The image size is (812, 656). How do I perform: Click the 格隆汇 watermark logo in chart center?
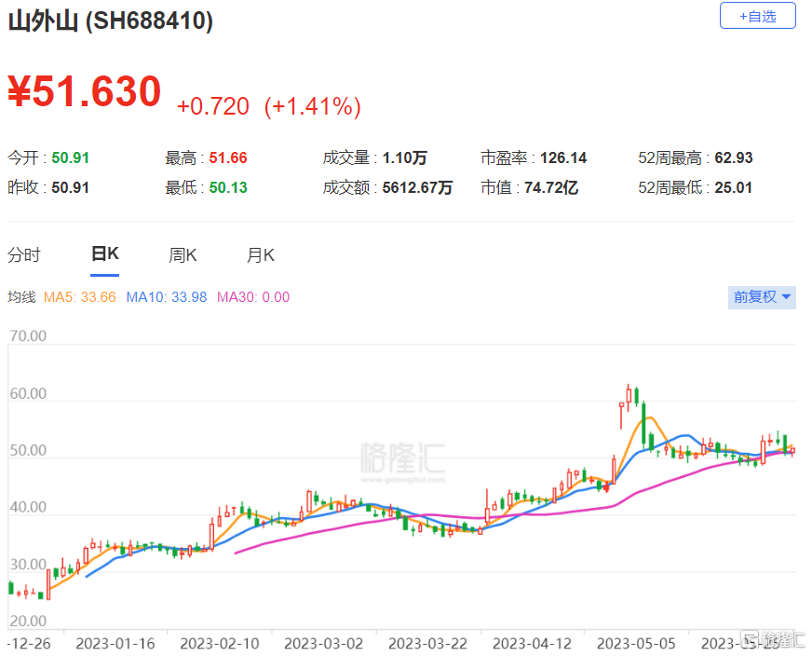(x=402, y=458)
